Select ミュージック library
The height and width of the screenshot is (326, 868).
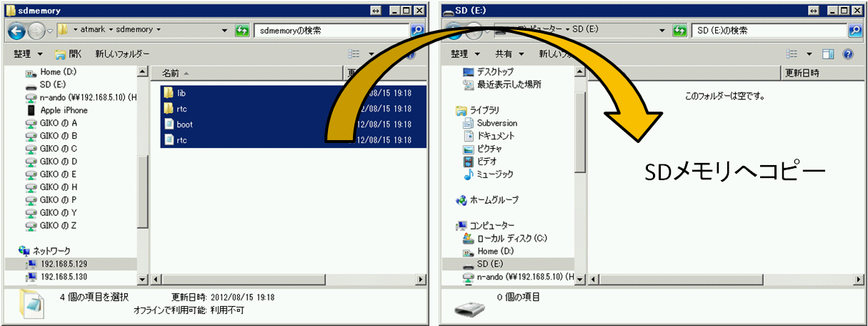[x=488, y=174]
